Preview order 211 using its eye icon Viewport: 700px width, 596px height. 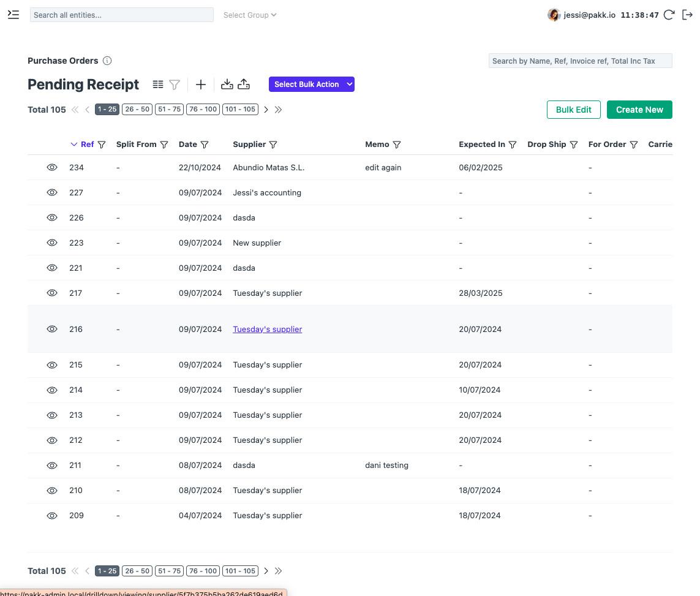click(52, 465)
